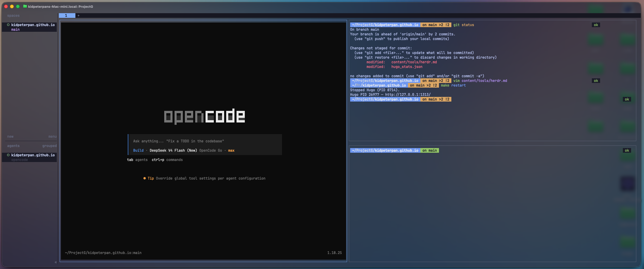Image resolution: width=644 pixels, height=269 pixels.
Task: Select the kidpeterpan.github.io opencode agent entry
Action: pyautogui.click(x=29, y=157)
